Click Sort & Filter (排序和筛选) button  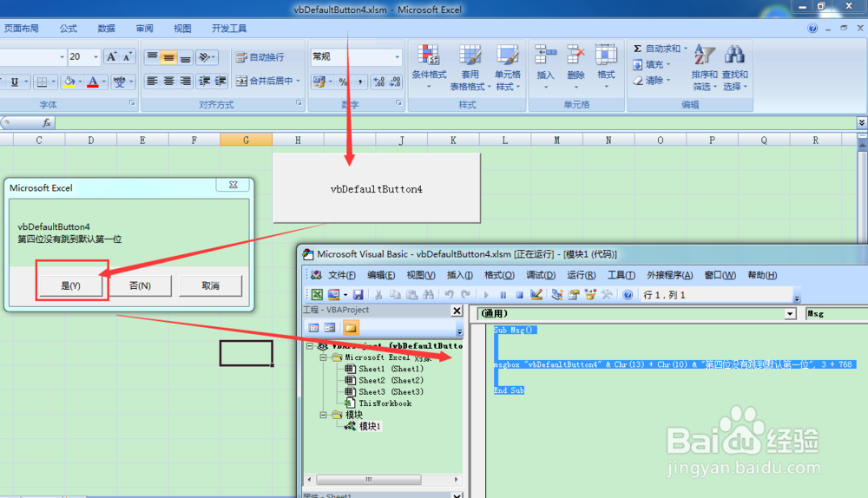coord(704,68)
